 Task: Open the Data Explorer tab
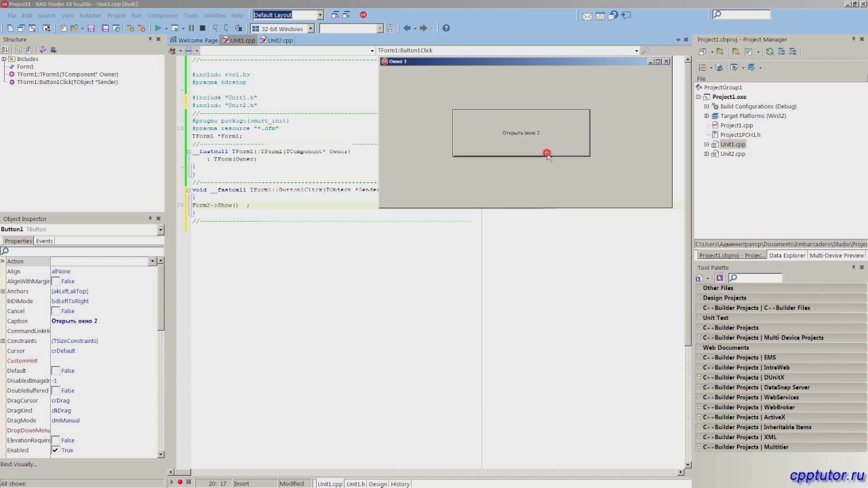coord(787,256)
